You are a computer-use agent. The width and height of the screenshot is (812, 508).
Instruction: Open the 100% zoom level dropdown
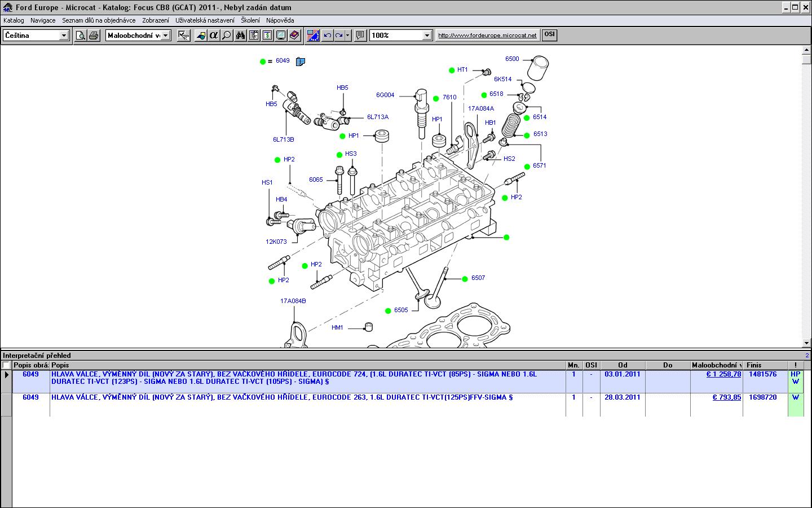(427, 36)
